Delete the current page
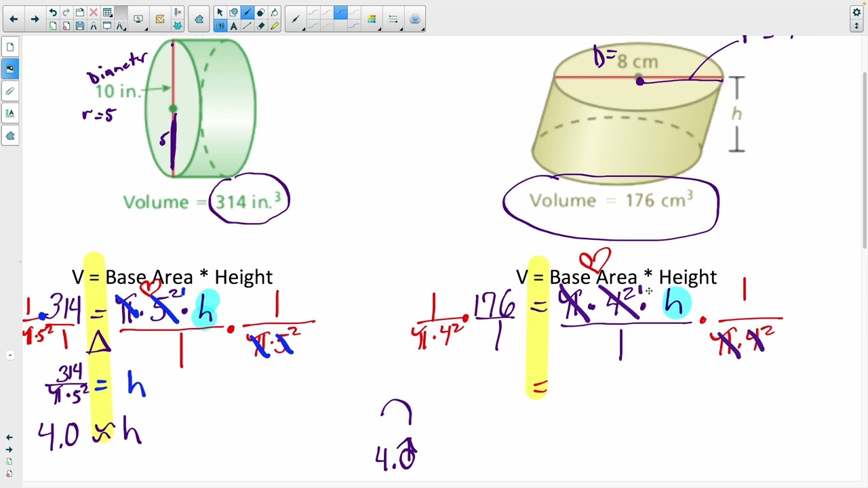This screenshot has width=868, height=488. point(66,26)
